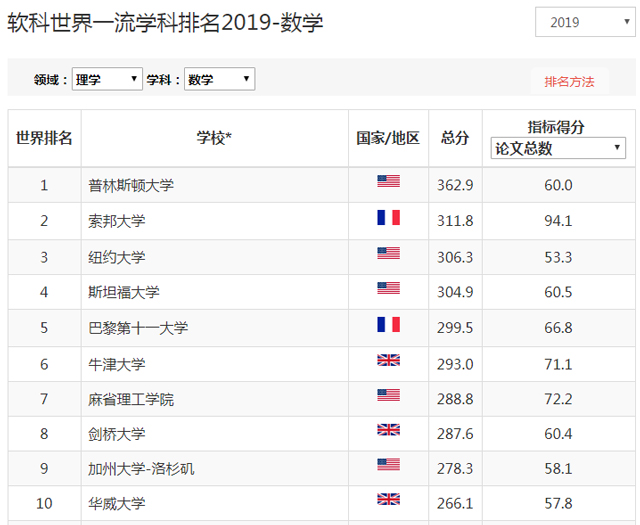Click the 排名方法 link
The width and height of the screenshot is (640, 525).
569,82
